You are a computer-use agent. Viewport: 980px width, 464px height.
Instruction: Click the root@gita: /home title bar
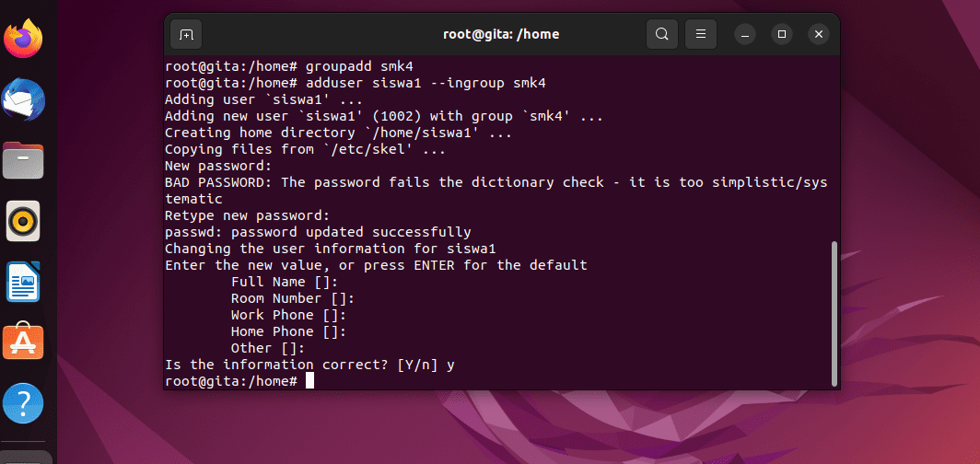501,34
